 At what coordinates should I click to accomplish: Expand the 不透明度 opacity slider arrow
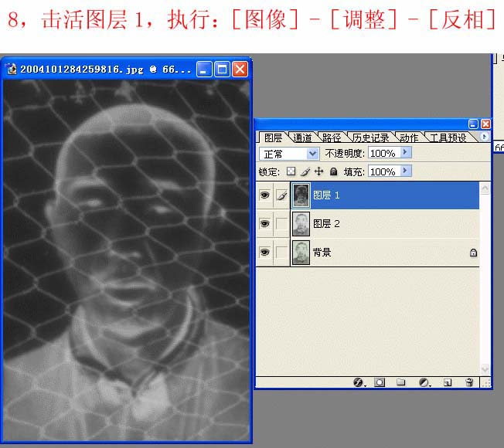point(406,153)
